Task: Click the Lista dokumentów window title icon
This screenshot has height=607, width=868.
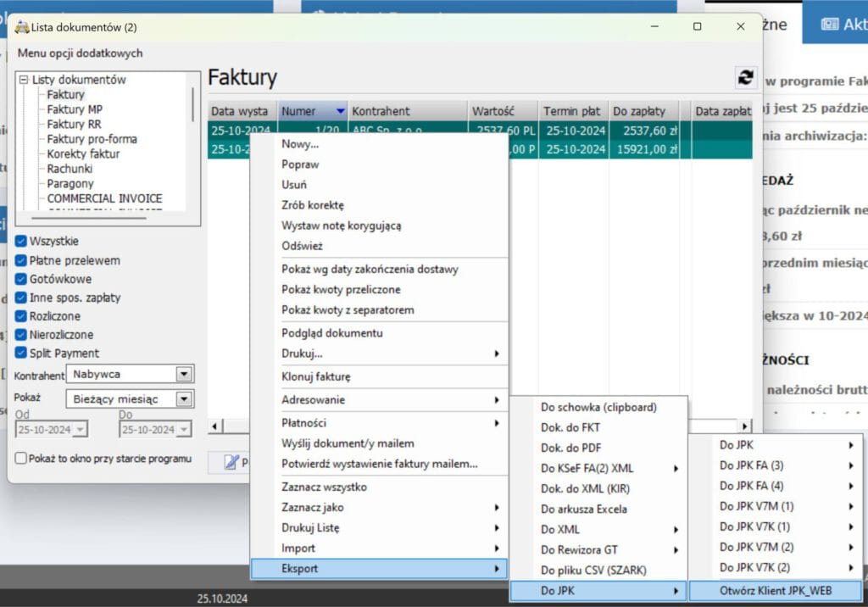Action: 21,27
